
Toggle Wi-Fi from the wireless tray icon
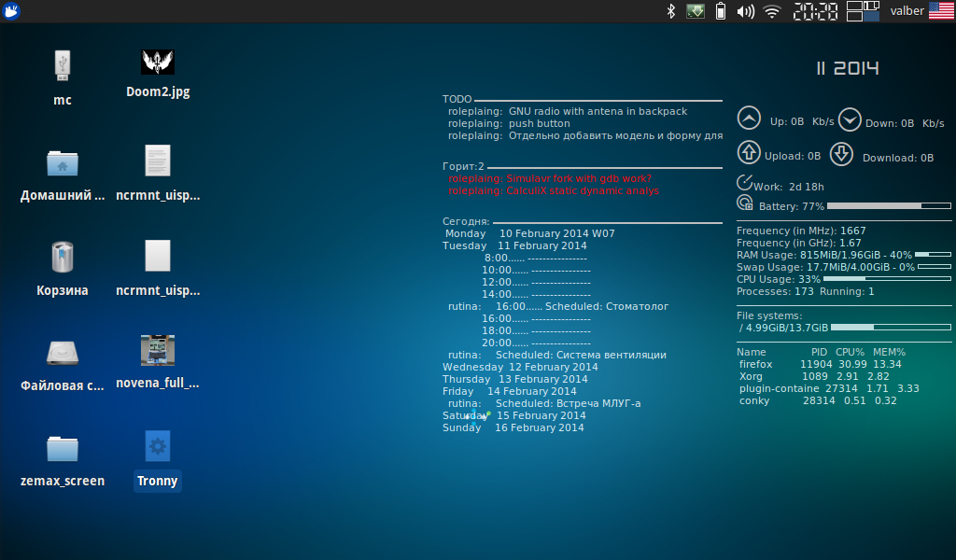771,10
